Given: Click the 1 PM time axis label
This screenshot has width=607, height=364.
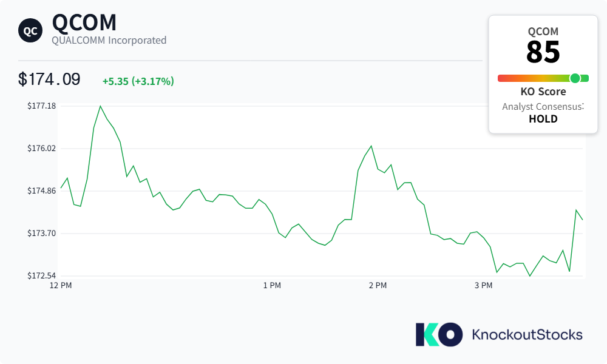Looking at the screenshot, I should pos(272,286).
